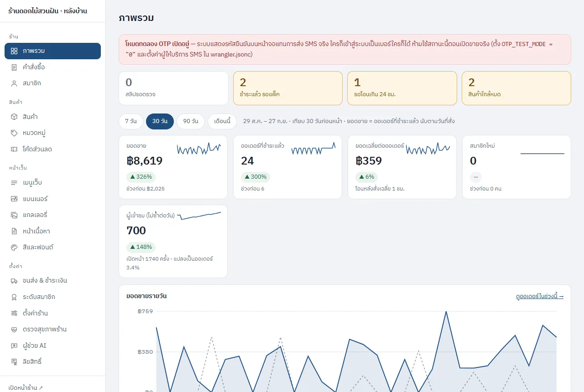584x392 pixels.
Task: Select the เดือนนี้ range
Action: (222, 121)
